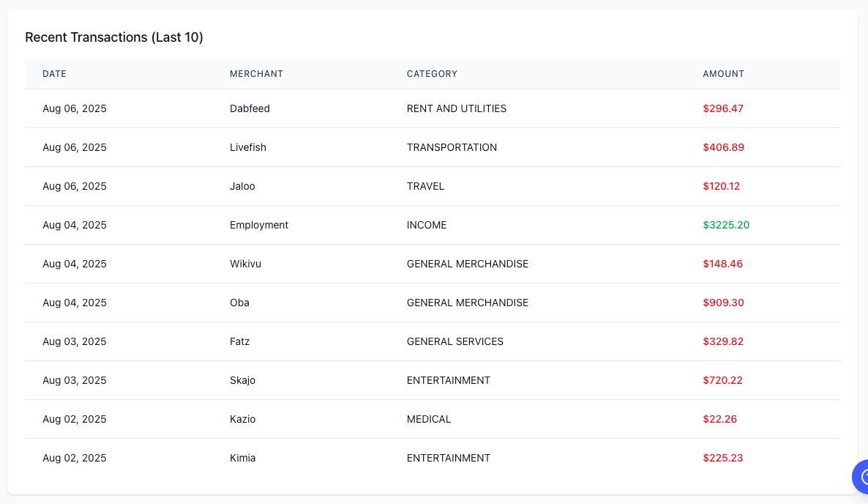Click the Fatz merchant name

(x=240, y=341)
